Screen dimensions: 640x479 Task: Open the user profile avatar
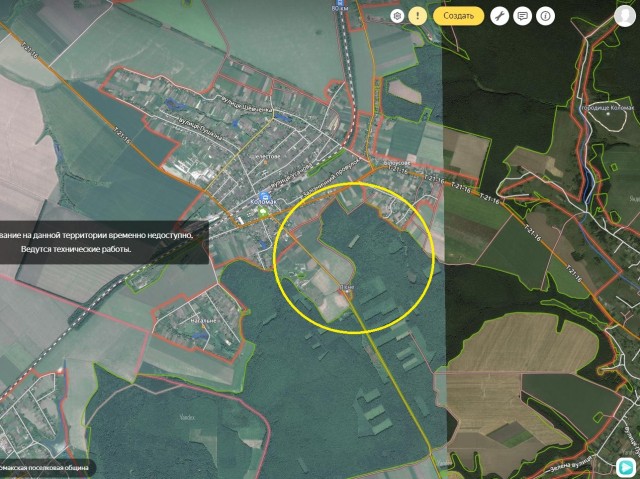click(x=624, y=16)
